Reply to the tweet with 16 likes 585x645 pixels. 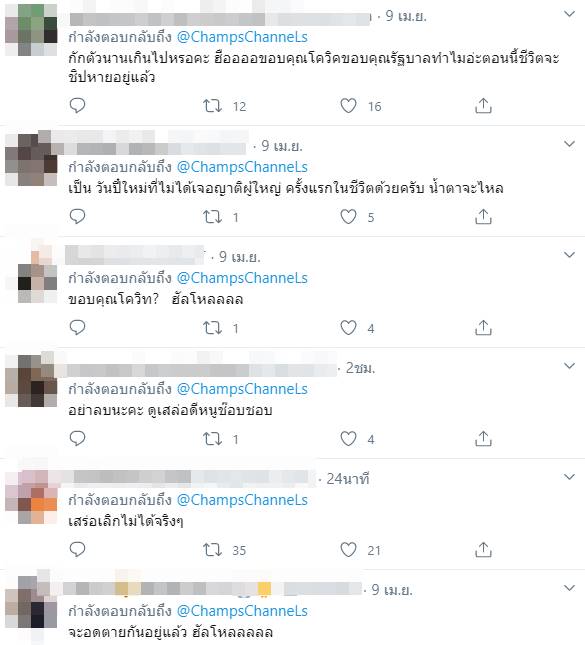[77, 106]
